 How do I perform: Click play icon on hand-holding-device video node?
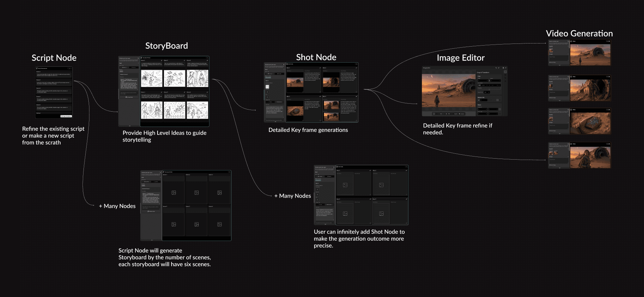(x=609, y=110)
